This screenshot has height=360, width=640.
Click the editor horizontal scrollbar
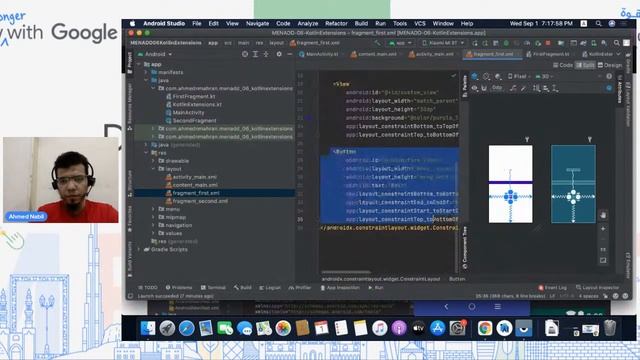click(346, 272)
